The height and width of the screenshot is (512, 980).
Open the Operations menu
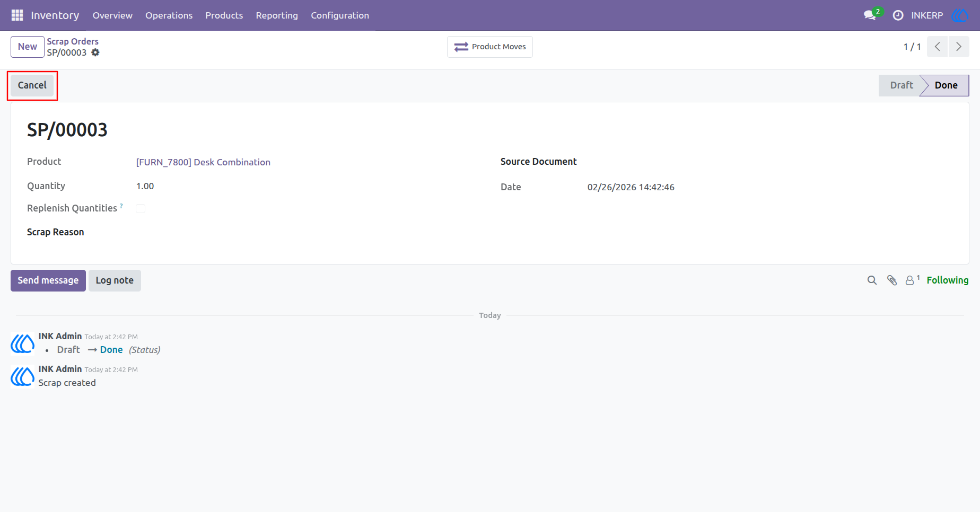pyautogui.click(x=169, y=15)
